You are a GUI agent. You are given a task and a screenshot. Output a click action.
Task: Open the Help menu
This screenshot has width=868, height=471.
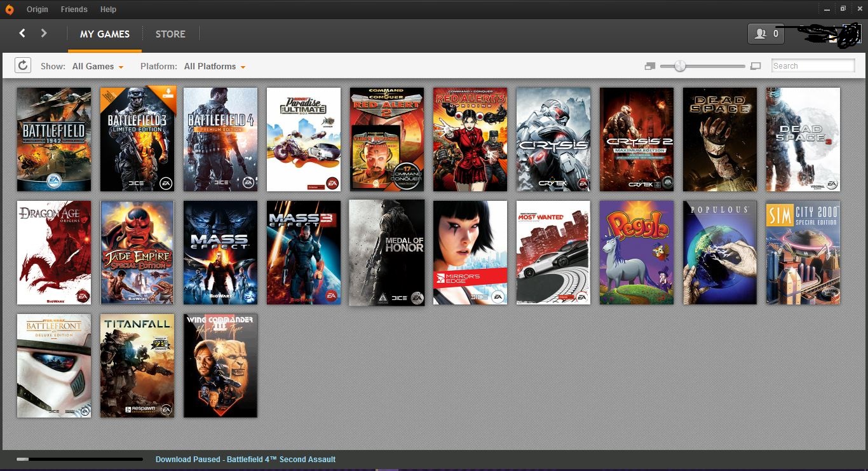point(108,10)
